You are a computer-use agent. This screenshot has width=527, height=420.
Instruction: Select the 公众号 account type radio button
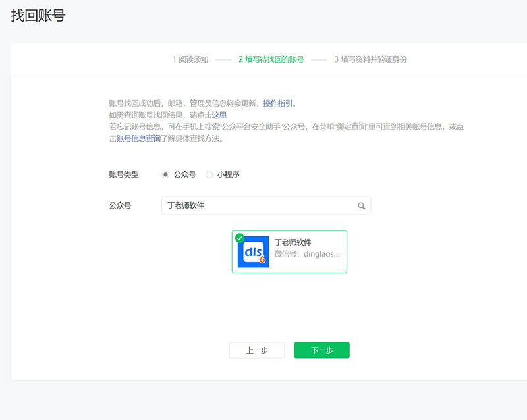click(x=165, y=174)
